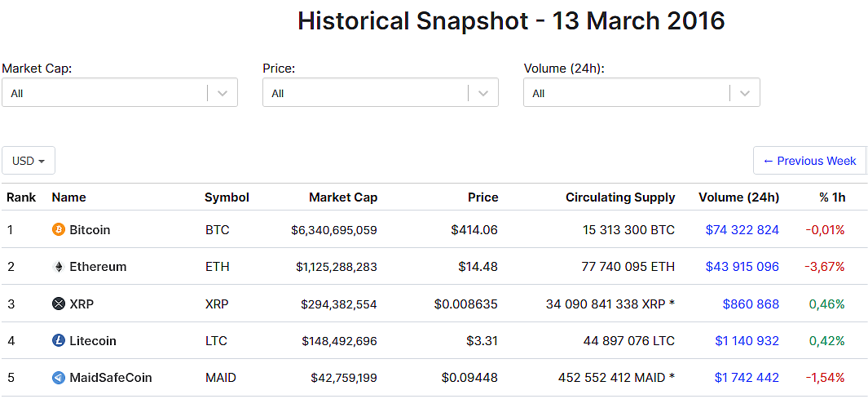Expand Market Cap filter chevron arrow
This screenshot has width=868, height=399.
(223, 93)
